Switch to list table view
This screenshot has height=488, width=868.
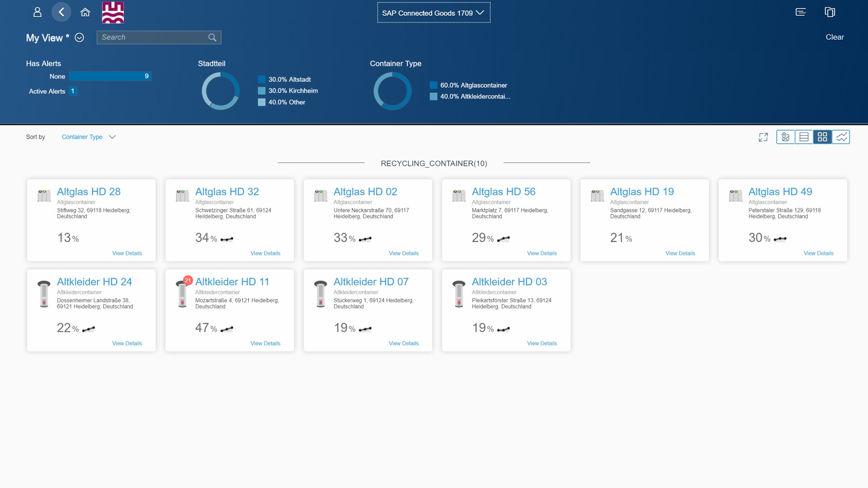804,137
